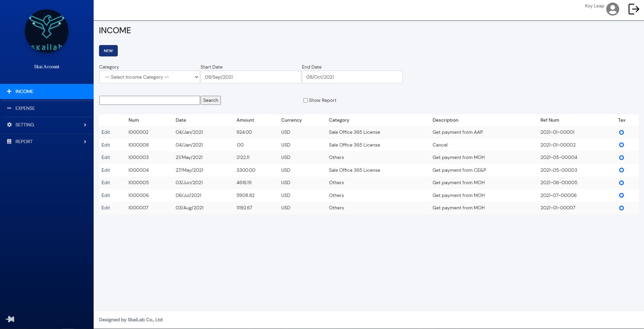Click the Currency column header
This screenshot has height=329, width=644.
pyautogui.click(x=291, y=120)
